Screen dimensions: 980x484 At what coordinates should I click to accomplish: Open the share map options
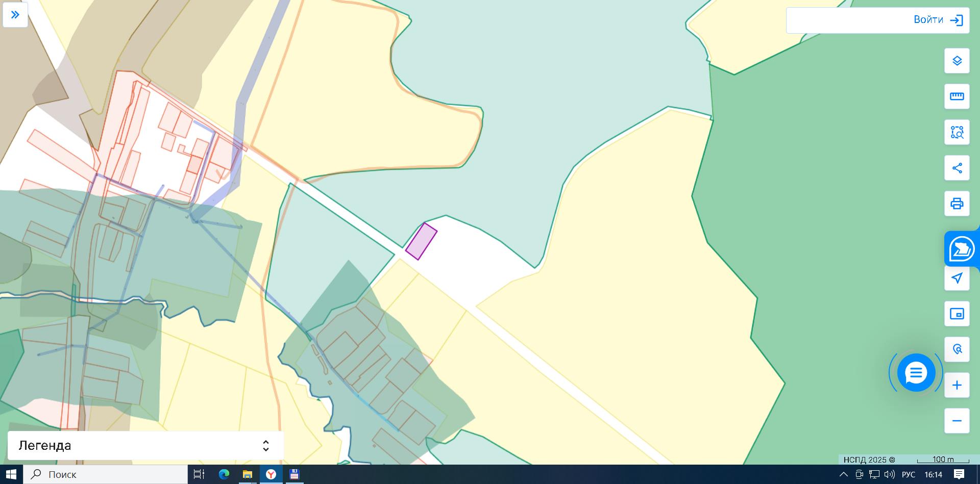[x=957, y=168]
